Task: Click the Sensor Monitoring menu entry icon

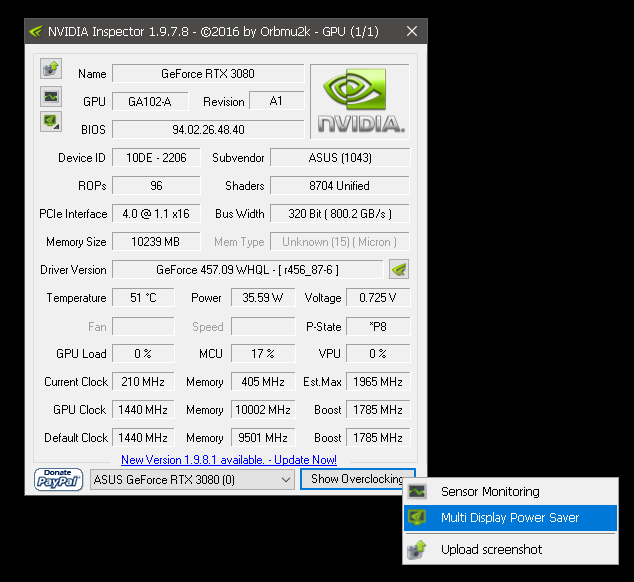Action: [417, 491]
